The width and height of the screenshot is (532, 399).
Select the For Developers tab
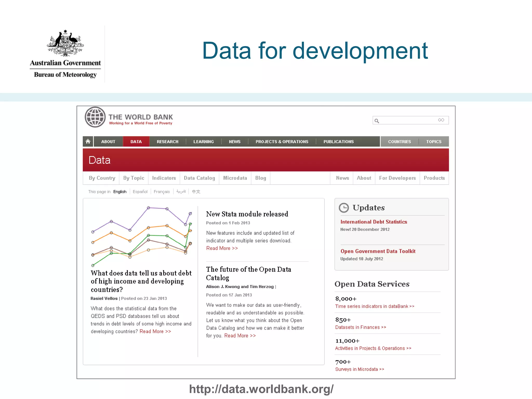(x=397, y=178)
